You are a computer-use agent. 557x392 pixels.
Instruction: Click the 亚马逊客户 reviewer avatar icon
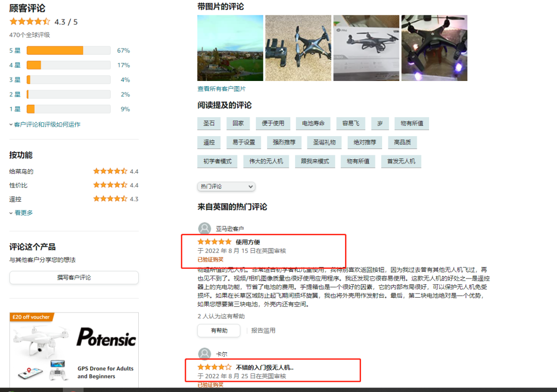tap(205, 228)
